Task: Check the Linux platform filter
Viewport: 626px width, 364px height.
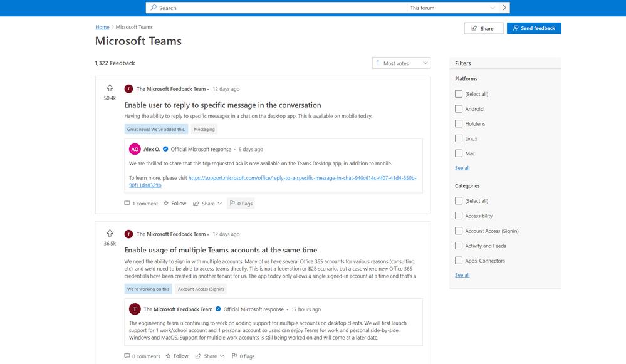Action: (459, 138)
